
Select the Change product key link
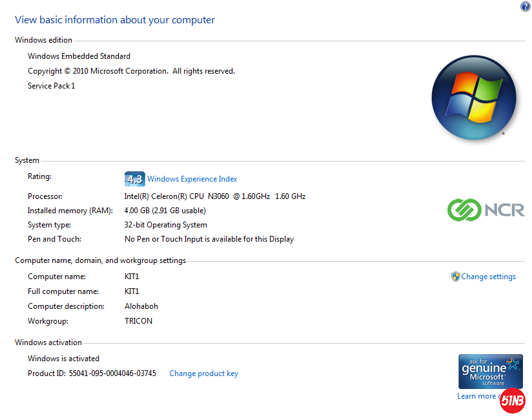203,373
